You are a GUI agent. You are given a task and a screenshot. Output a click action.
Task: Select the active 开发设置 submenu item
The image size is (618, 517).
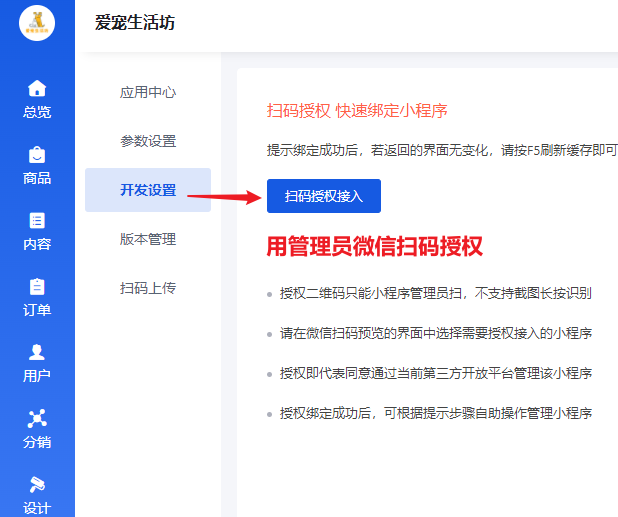click(148, 190)
